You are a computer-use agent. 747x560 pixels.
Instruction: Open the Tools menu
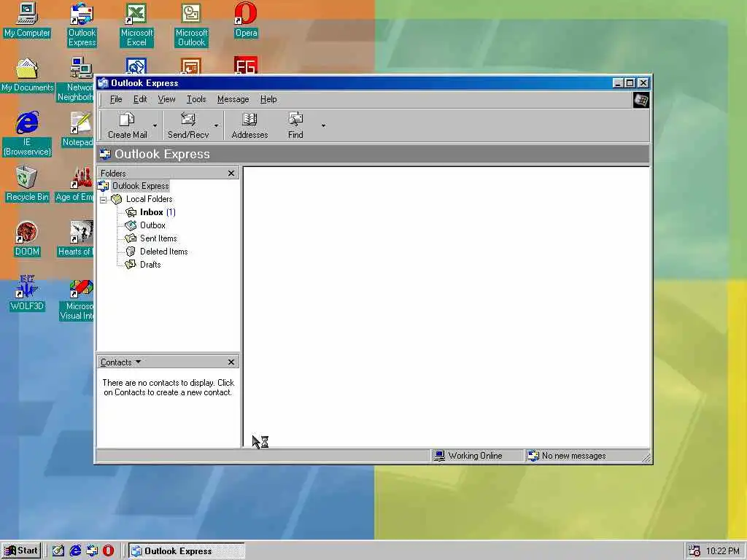pos(196,99)
